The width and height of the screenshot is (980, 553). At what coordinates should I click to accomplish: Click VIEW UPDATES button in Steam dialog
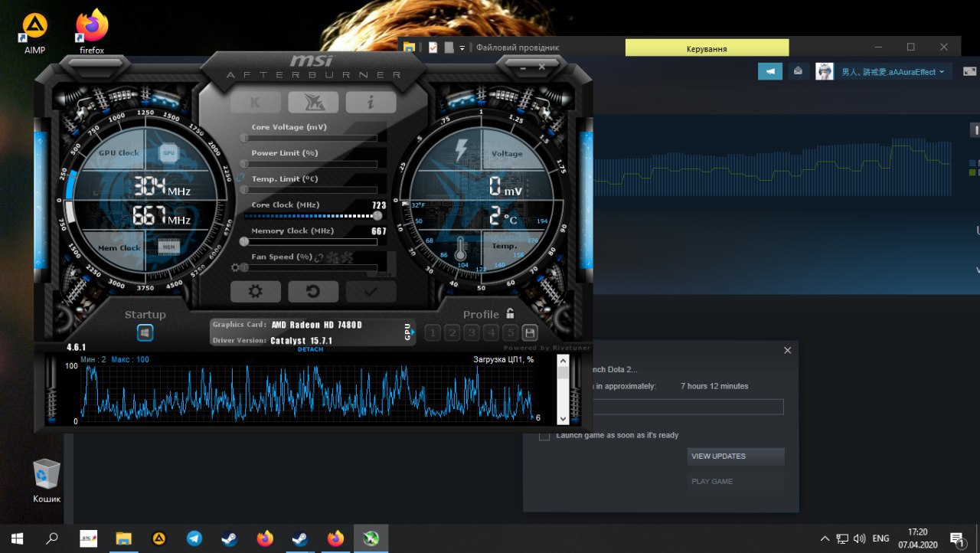(x=736, y=456)
